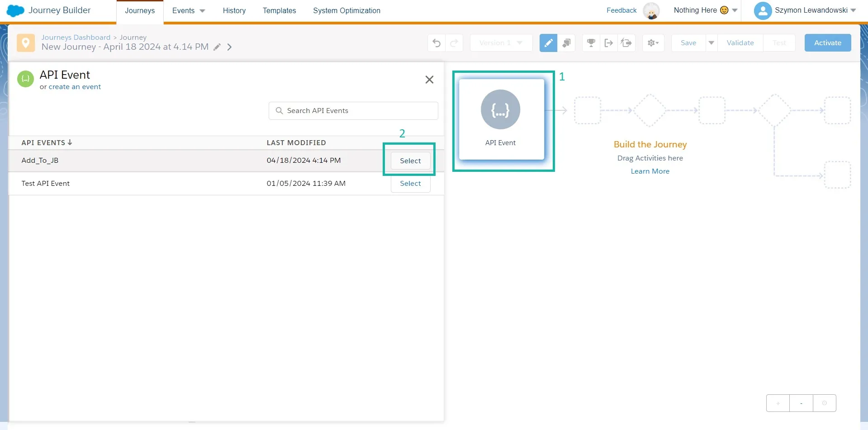Click the zoom in control on canvas
The image size is (868, 430).
778,403
